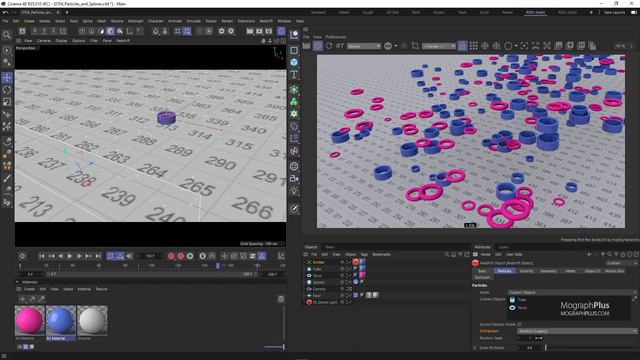Adjust the Scale Multiplier slider
Screen dimensions: 640x360
point(591,348)
